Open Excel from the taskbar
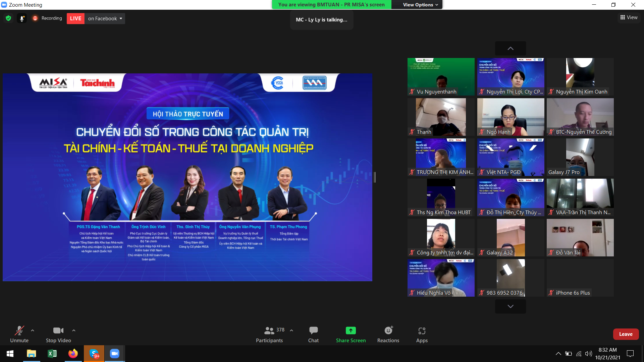Image resolution: width=644 pixels, height=362 pixels. (52, 354)
